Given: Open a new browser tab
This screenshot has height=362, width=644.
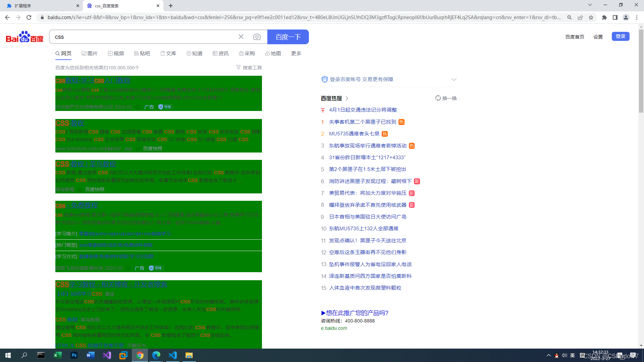Looking at the screenshot, I should tap(171, 6).
